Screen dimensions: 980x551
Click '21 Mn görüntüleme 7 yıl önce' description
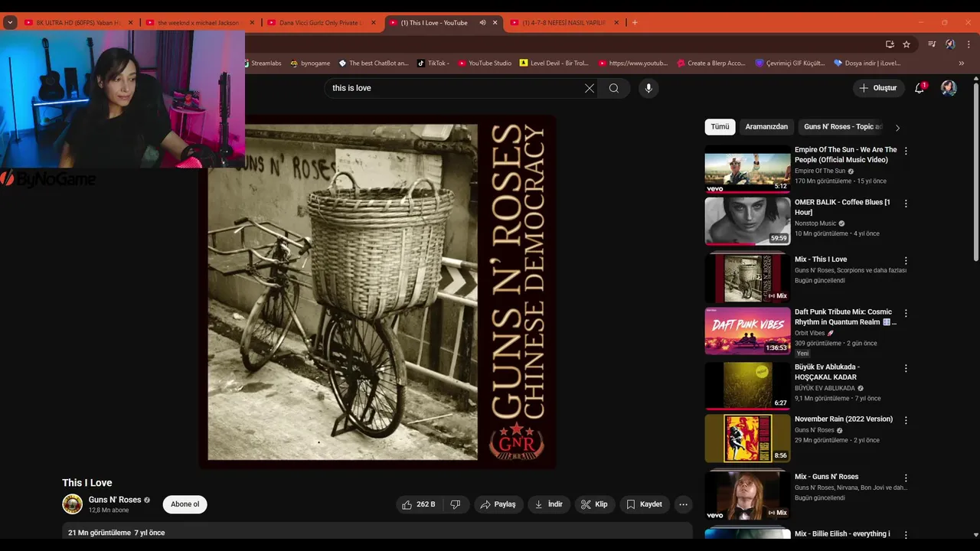pos(116,533)
